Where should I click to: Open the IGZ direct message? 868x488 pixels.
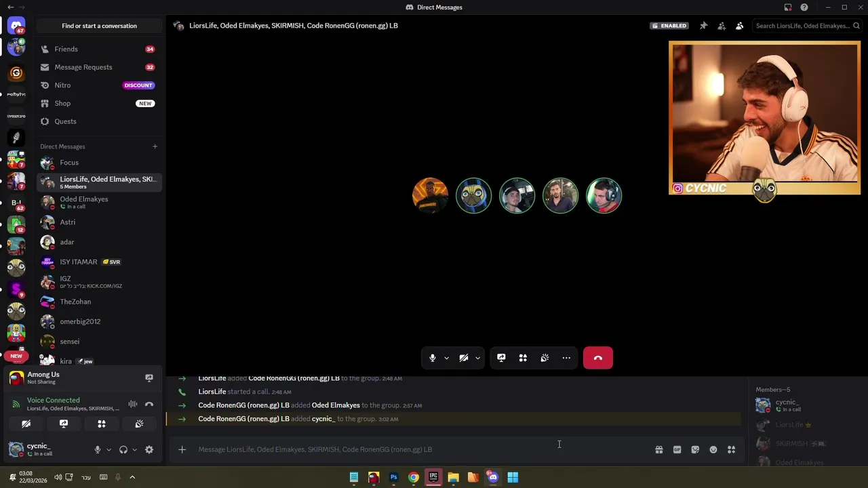99,282
